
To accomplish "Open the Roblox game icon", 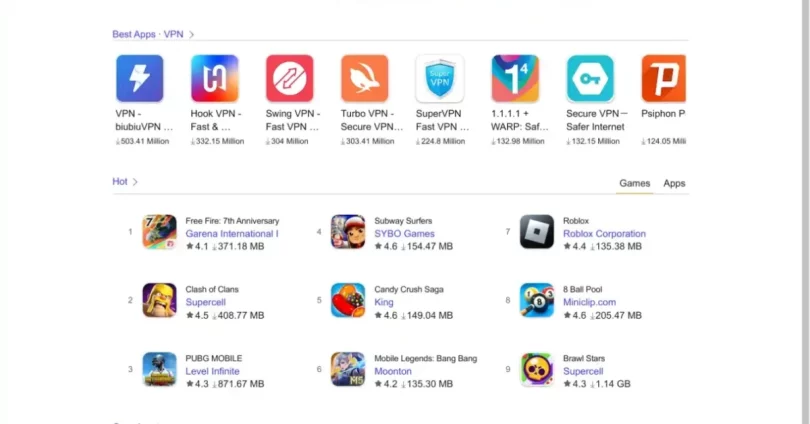I will [537, 232].
